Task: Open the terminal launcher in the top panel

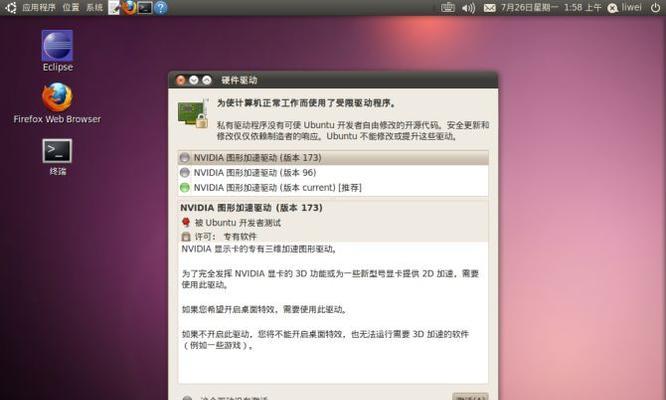Action: click(145, 8)
